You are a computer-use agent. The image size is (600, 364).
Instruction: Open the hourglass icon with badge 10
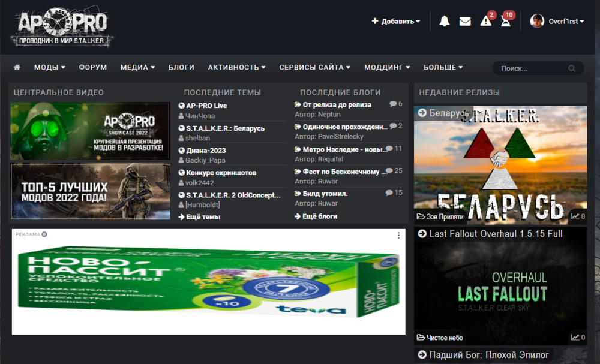pos(506,22)
